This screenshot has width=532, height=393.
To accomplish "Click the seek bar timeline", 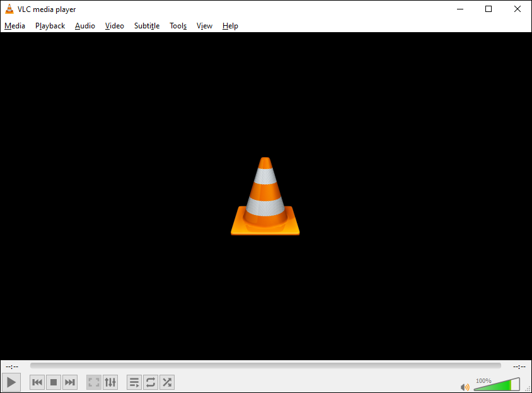I will [265, 365].
